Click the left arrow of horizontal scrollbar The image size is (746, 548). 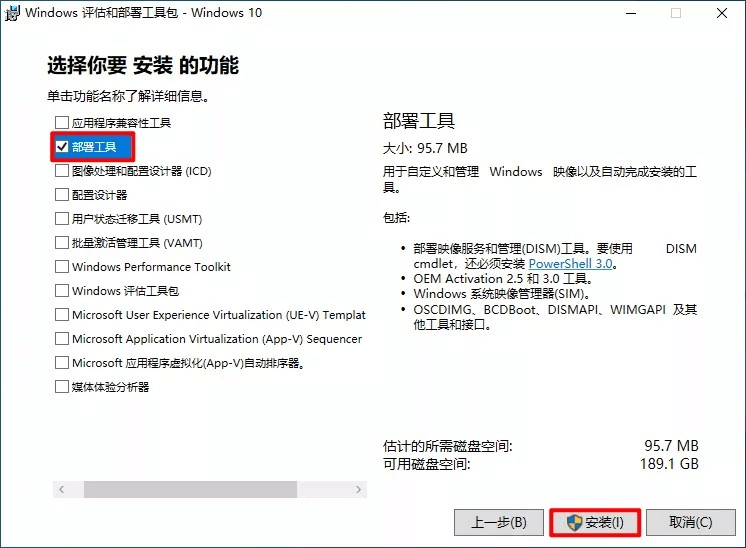pyautogui.click(x=61, y=489)
